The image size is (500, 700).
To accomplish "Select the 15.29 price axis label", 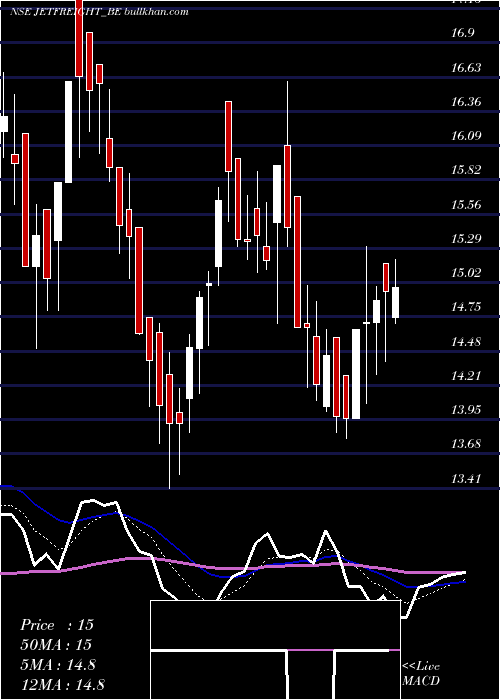I will coord(466,239).
